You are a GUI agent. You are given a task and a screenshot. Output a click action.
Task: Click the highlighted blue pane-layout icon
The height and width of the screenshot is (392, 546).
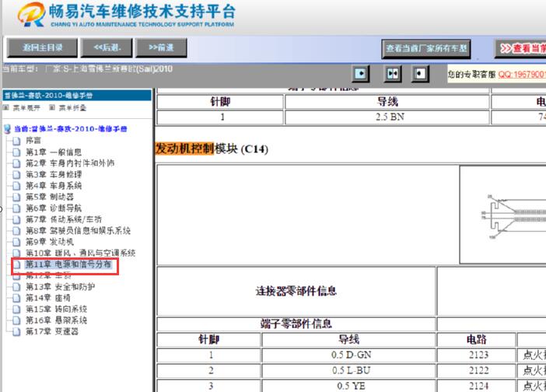pos(360,73)
